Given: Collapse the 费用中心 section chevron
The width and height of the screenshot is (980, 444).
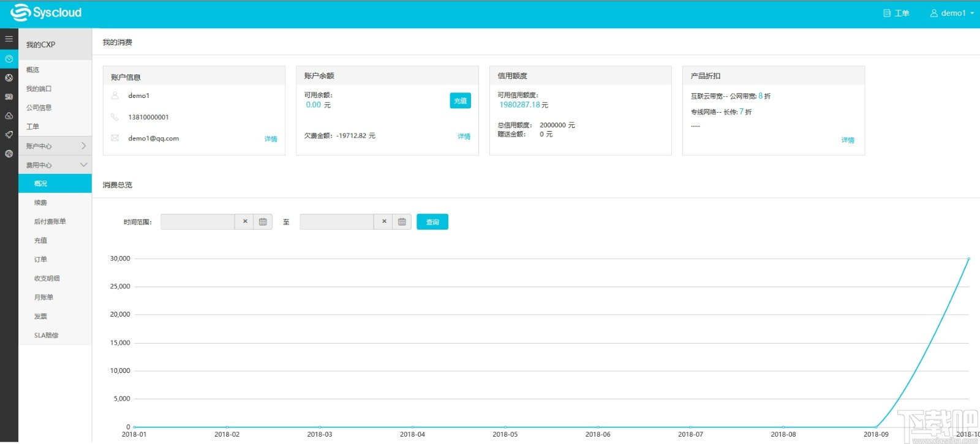Looking at the screenshot, I should click(84, 165).
